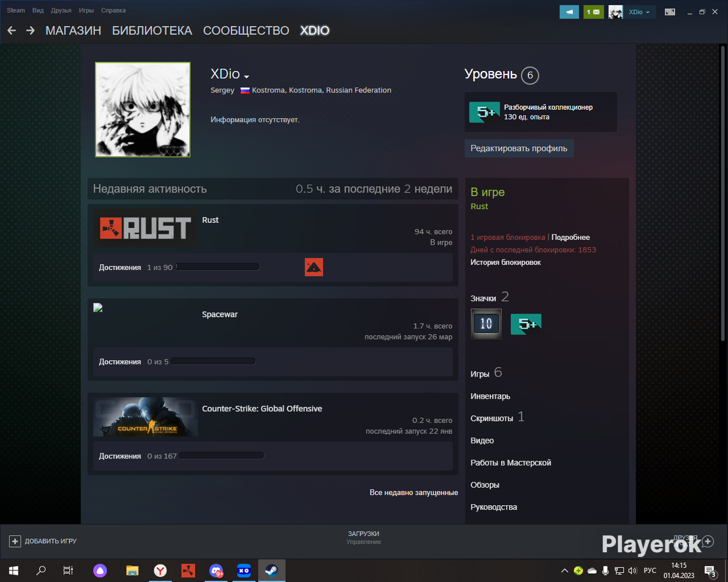Select the XDIO navigation tab
728x582 pixels.
(314, 31)
